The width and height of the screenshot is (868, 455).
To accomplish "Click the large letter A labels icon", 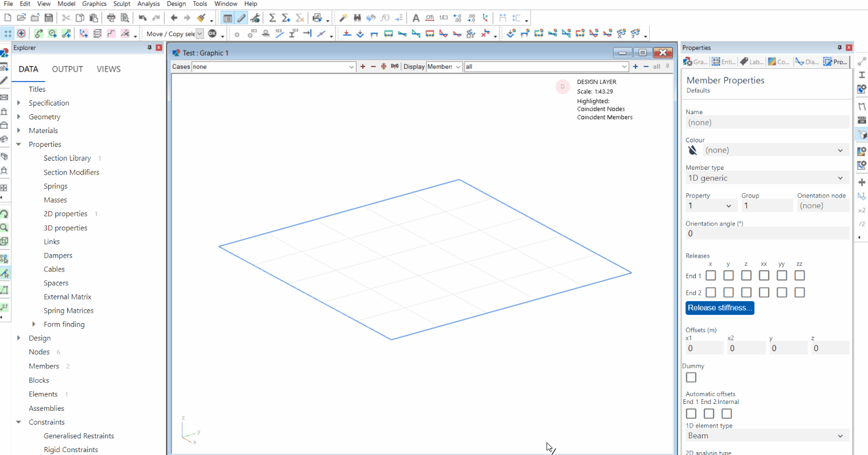I will pos(416,18).
